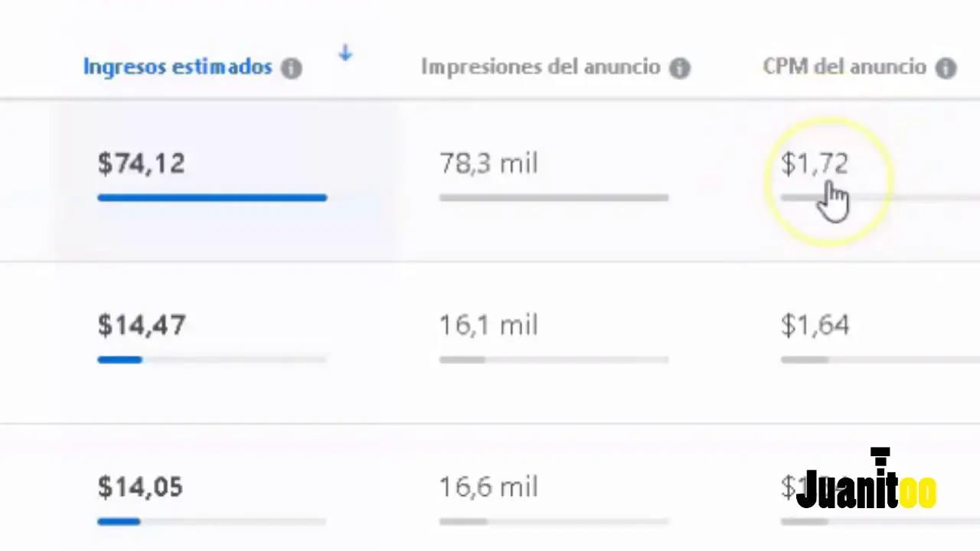Click the progress bar under 16,1 mil

554,360
